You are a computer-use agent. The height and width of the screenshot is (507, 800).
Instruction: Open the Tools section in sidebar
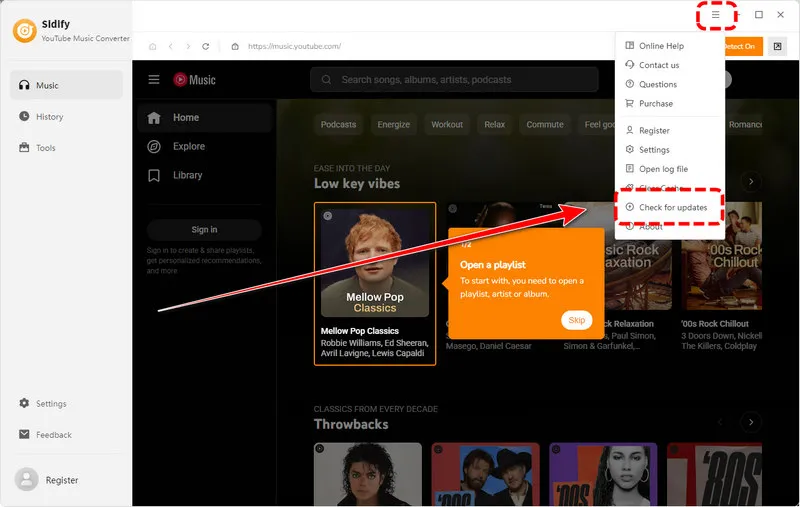(66, 148)
